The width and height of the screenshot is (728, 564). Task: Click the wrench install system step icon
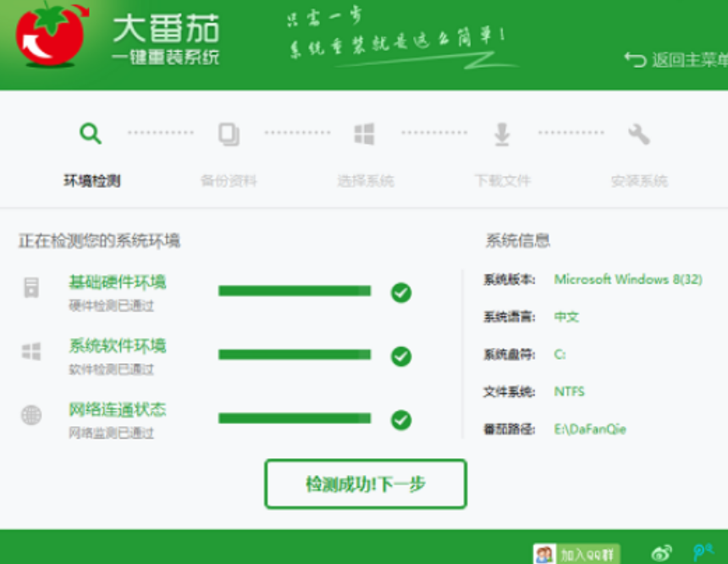[639, 134]
